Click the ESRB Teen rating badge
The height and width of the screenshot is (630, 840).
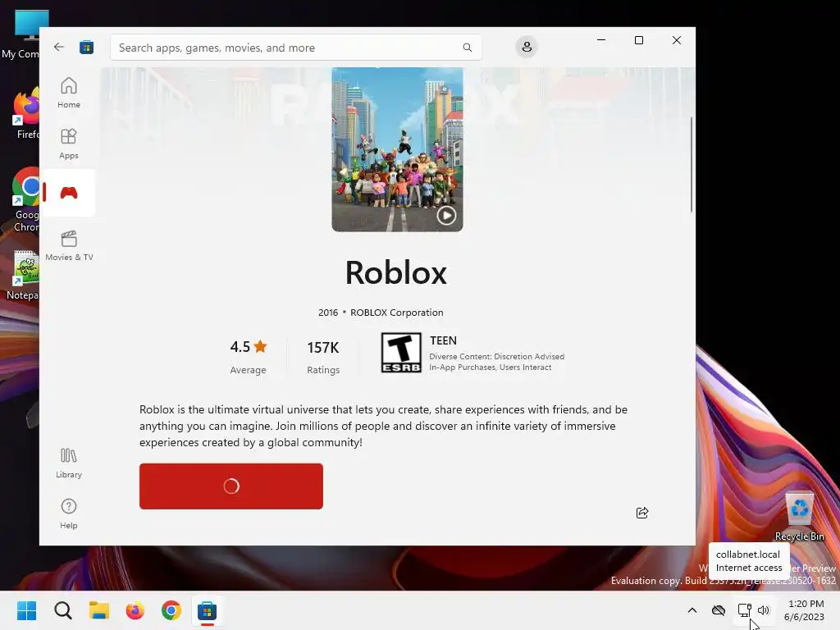tap(401, 353)
